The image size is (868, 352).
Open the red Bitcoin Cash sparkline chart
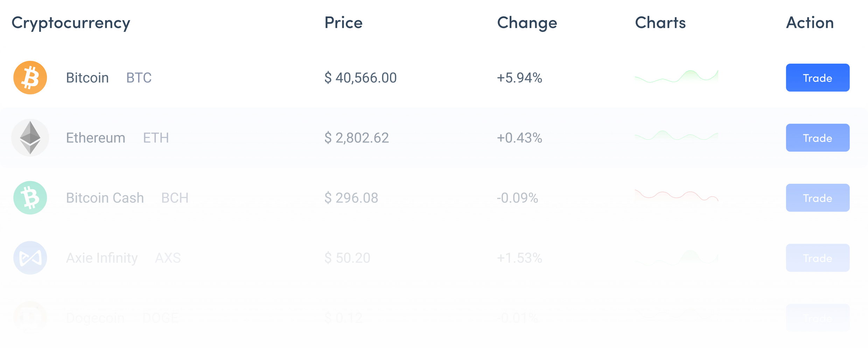point(677,196)
